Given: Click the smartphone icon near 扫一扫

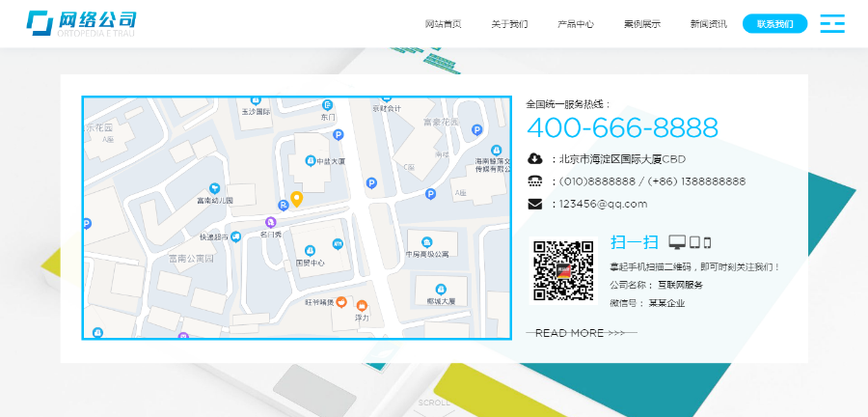Looking at the screenshot, I should [707, 242].
